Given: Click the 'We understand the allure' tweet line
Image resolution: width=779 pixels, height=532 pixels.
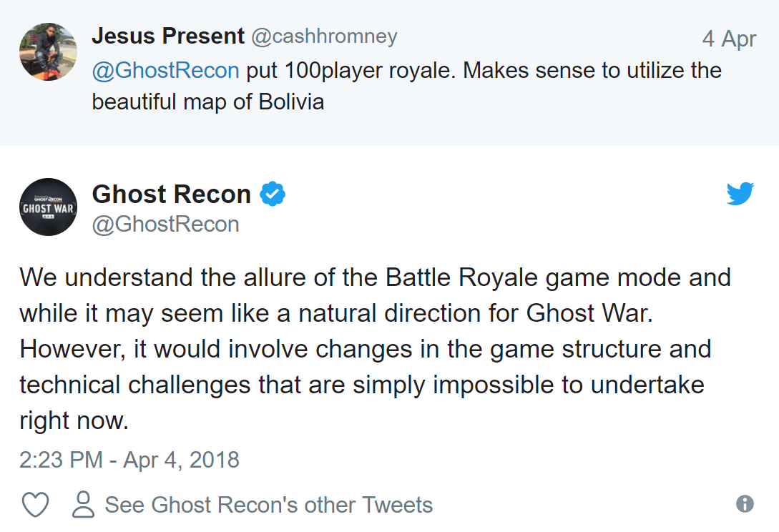Looking at the screenshot, I should (x=375, y=277).
